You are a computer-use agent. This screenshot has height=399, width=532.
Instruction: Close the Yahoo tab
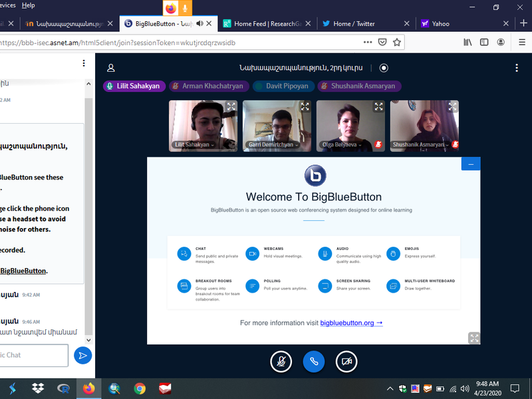505,23
